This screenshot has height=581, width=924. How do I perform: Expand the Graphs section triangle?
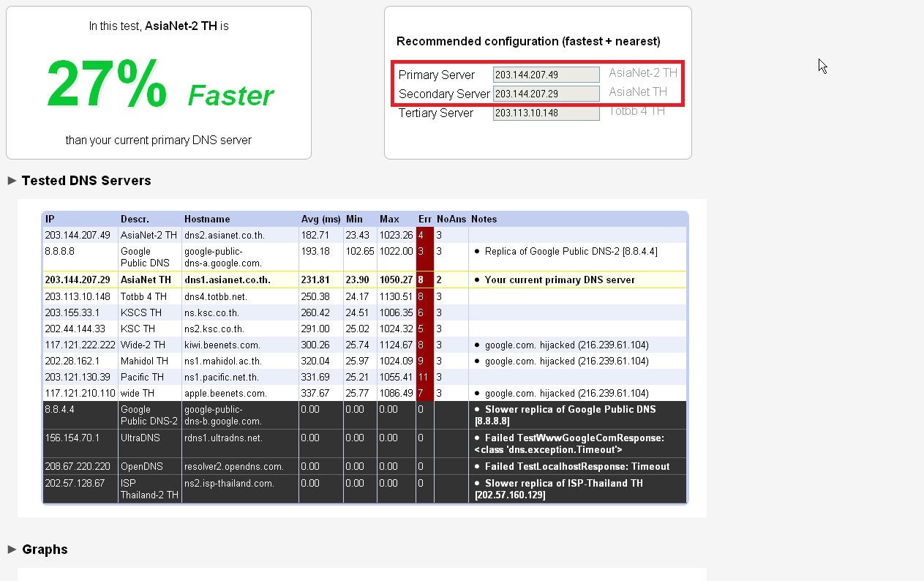coord(12,550)
